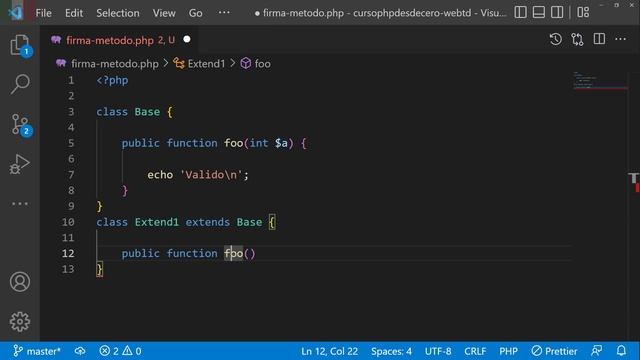Screen dimensions: 640x360
Task: Open the editor More Actions menu
Action: pos(620,39)
